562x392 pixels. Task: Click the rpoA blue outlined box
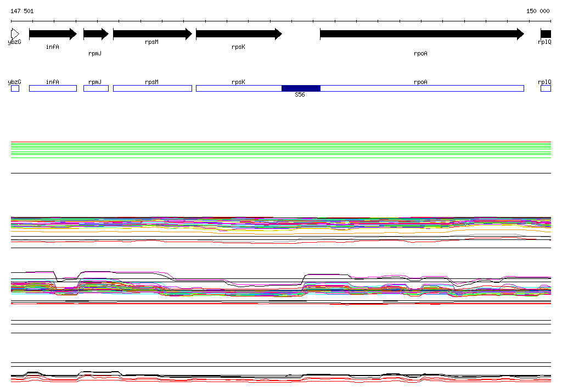tap(422, 88)
